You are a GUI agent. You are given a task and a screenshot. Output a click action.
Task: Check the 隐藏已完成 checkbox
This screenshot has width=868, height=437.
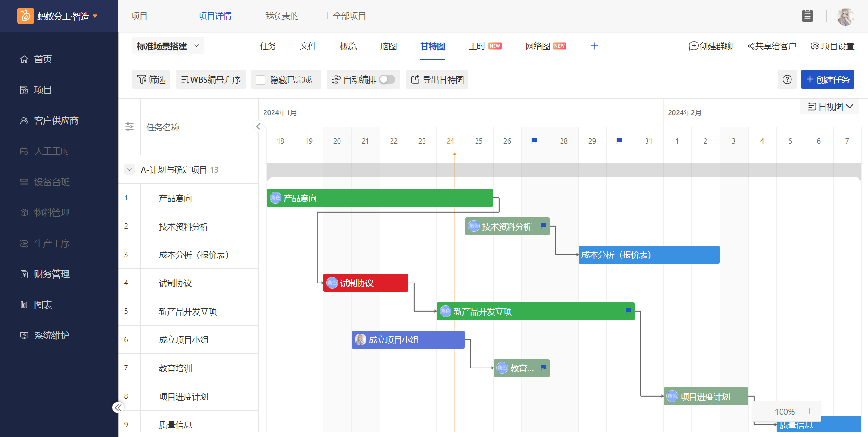click(x=261, y=80)
